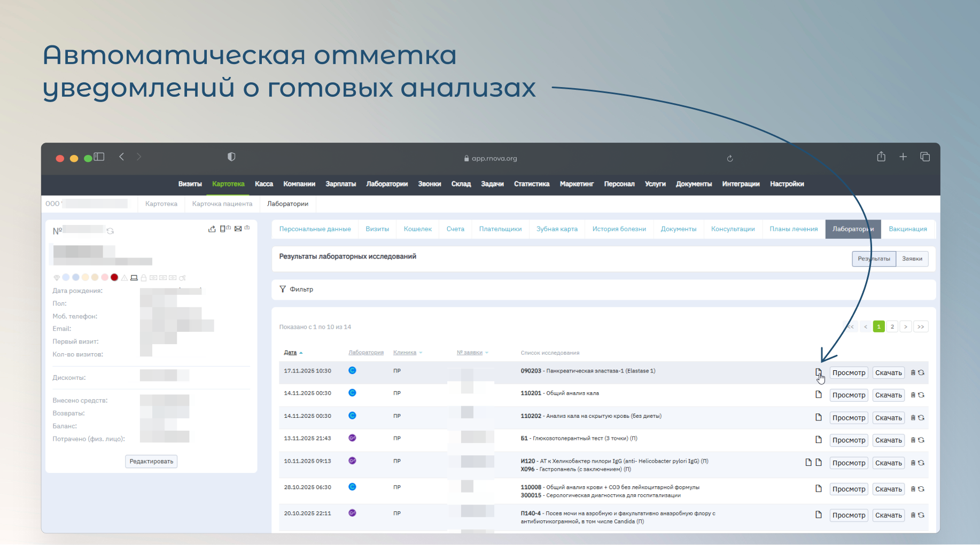Open the Статистика menu item
This screenshot has height=545, width=980.
click(x=531, y=184)
